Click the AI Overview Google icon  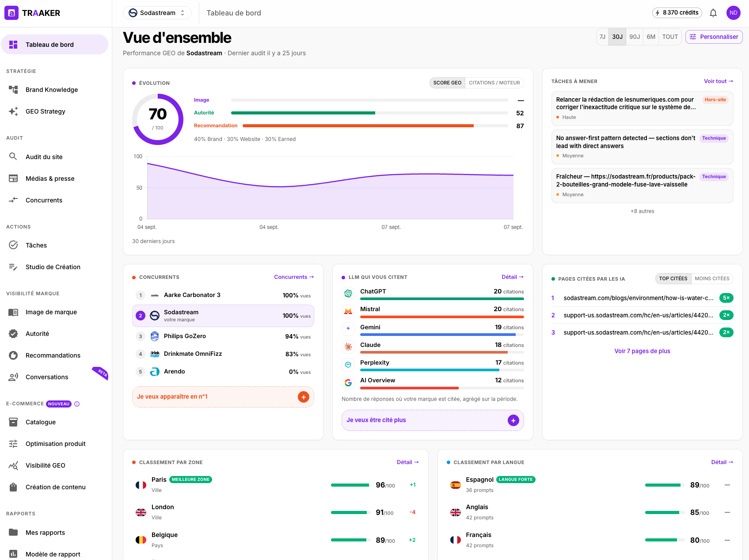click(x=348, y=382)
